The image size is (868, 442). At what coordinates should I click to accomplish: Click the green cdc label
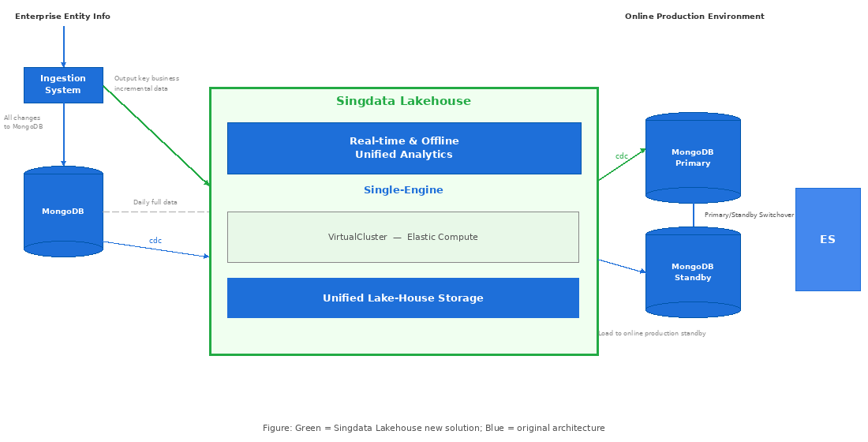point(622,156)
